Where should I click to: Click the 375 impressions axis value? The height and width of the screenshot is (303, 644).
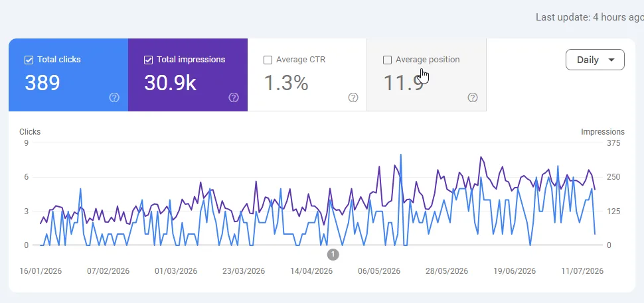pyautogui.click(x=613, y=143)
